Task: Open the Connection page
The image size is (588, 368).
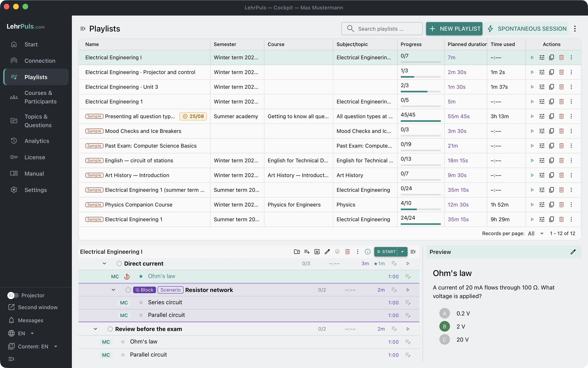Action: pyautogui.click(x=36, y=61)
